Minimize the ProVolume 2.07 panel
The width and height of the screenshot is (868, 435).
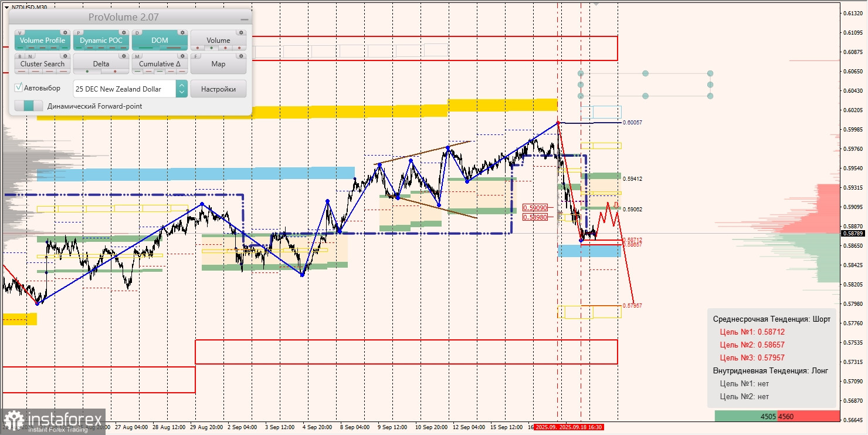tap(245, 19)
